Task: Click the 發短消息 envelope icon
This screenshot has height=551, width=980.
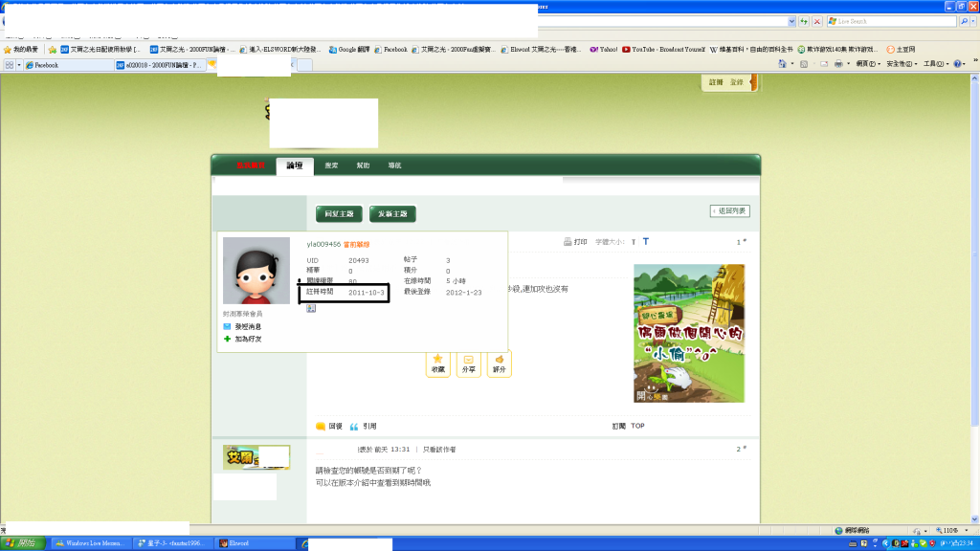Action: (x=227, y=326)
